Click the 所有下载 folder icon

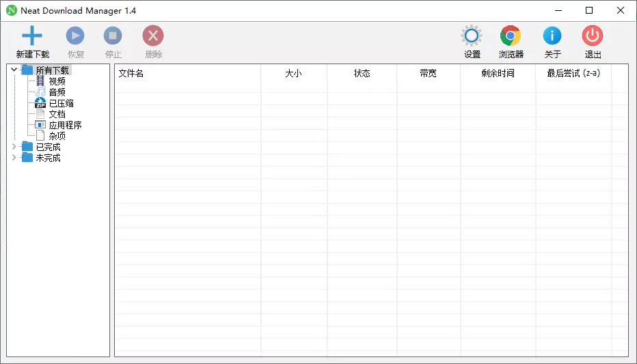27,70
